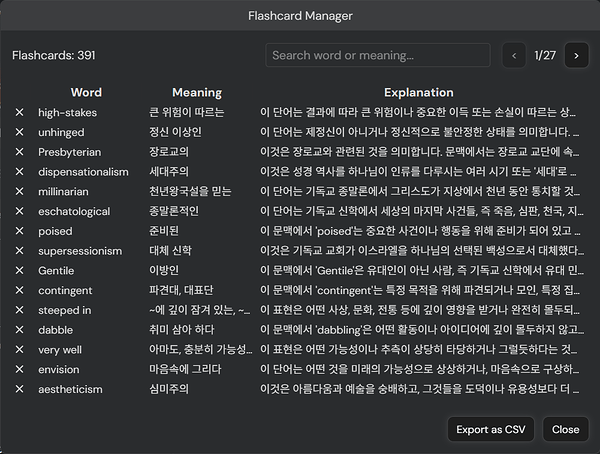Screen dimensions: 600x454
Task: Go to previous page of flashcards
Action: [x=514, y=55]
